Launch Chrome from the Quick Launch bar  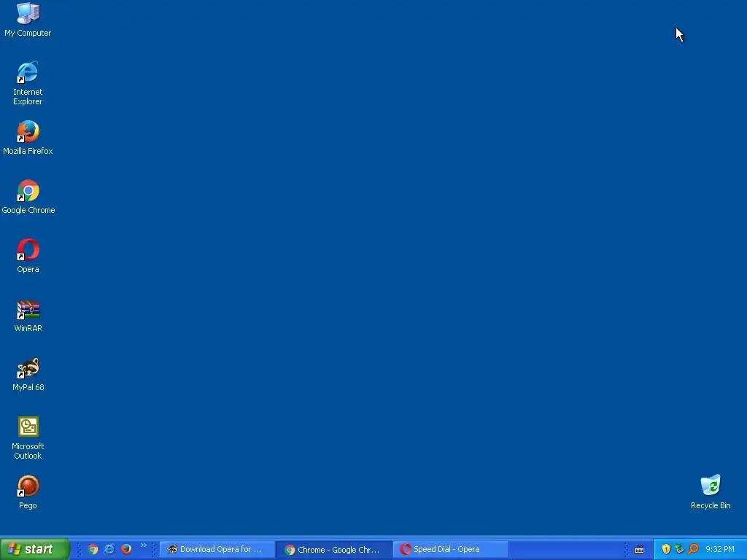point(93,549)
